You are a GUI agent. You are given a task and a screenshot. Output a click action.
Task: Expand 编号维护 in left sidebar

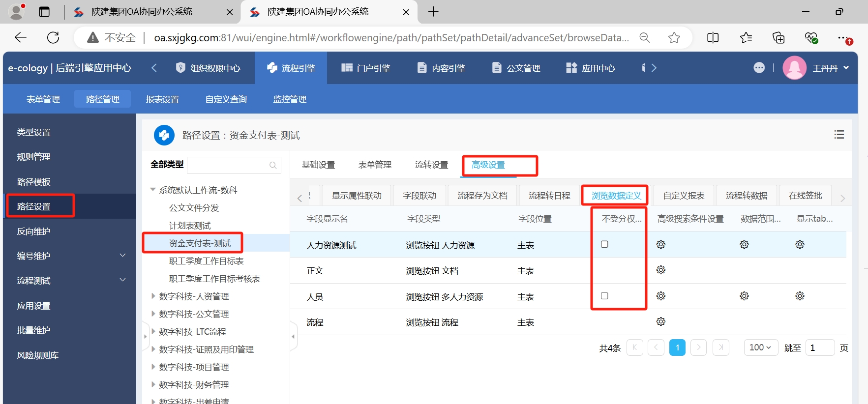click(x=122, y=256)
